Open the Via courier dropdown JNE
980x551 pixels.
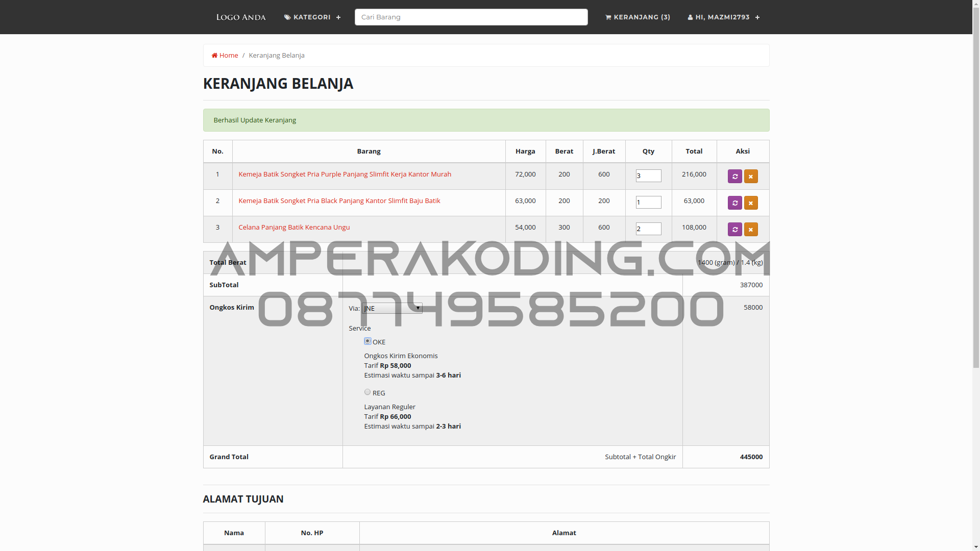tap(392, 308)
